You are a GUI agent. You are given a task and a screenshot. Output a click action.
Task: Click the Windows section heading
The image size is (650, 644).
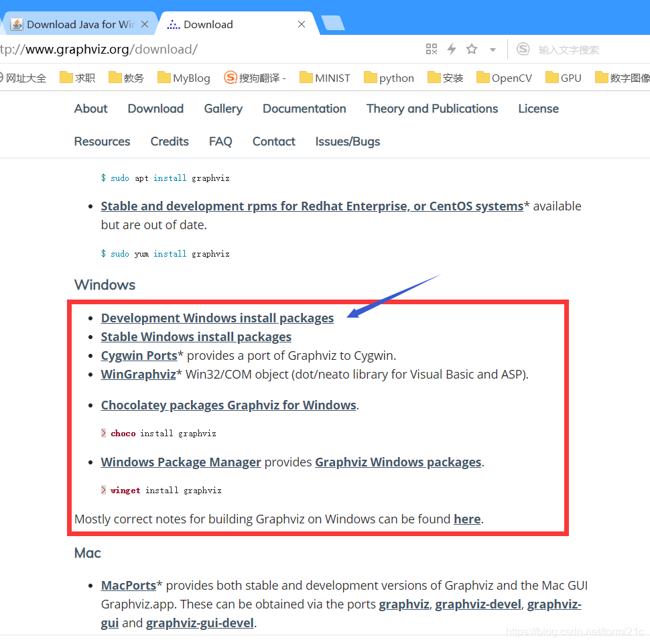105,285
